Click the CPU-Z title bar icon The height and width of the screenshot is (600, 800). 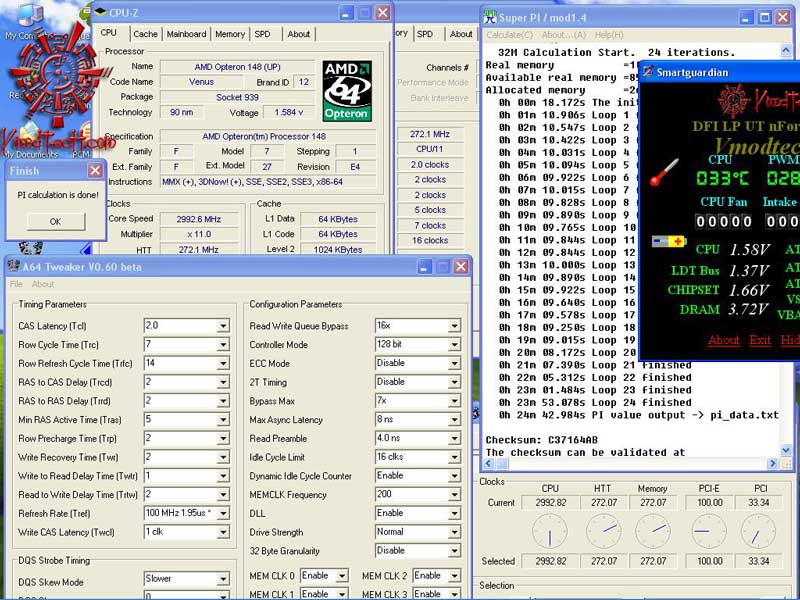(x=101, y=12)
